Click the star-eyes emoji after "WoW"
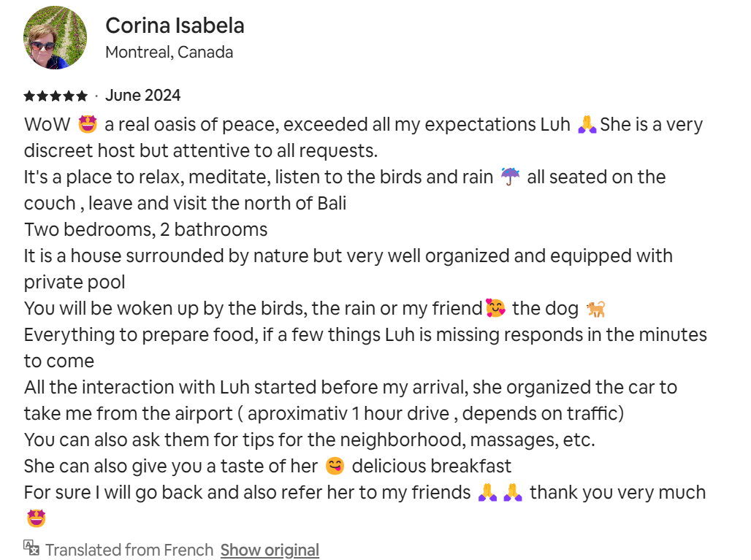The height and width of the screenshot is (560, 751). (88, 125)
